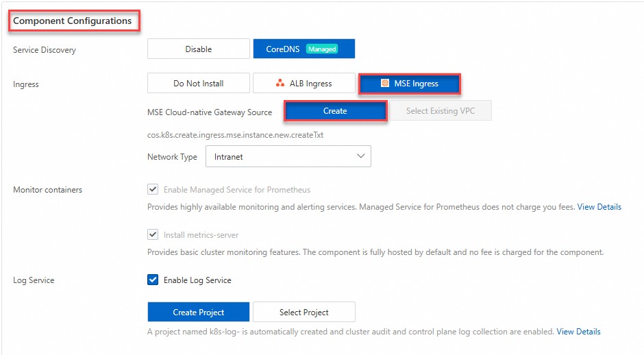Select Disable for Service Discovery
Screen dimensions: 644x355
199,49
